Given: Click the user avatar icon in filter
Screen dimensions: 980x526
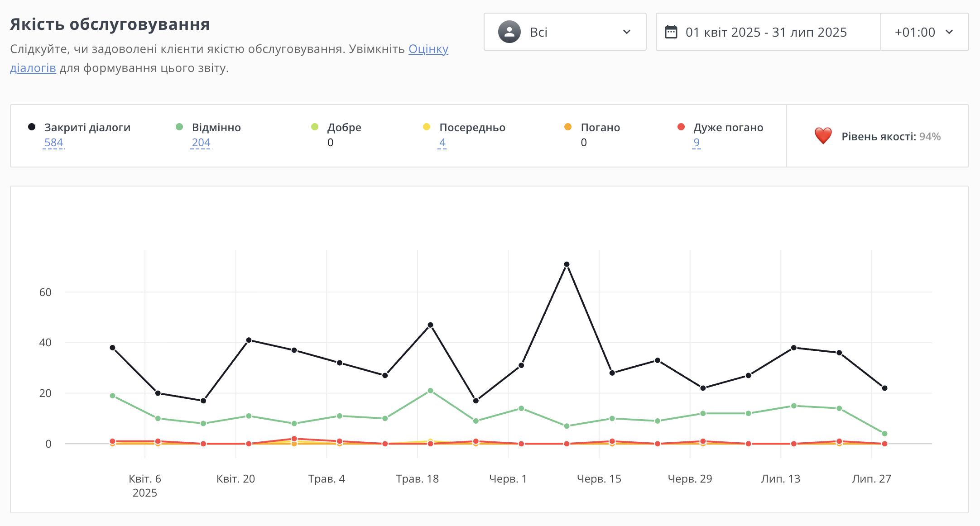Looking at the screenshot, I should click(x=509, y=32).
